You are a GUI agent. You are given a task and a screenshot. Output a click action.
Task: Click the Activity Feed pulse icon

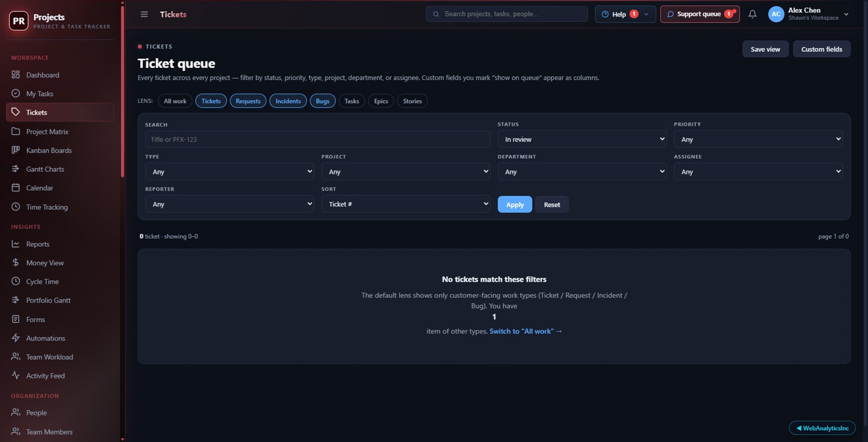coord(16,375)
